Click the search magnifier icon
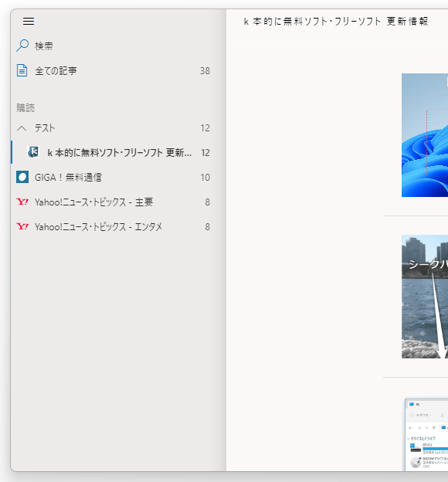The width and height of the screenshot is (448, 482). [x=22, y=46]
